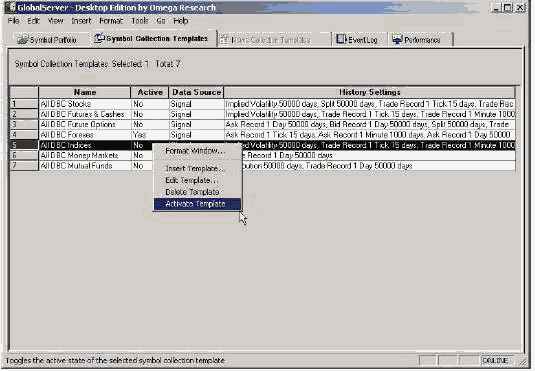Viewport: 535px width, 371px height.
Task: Select row header number 6
Action: 24,155
